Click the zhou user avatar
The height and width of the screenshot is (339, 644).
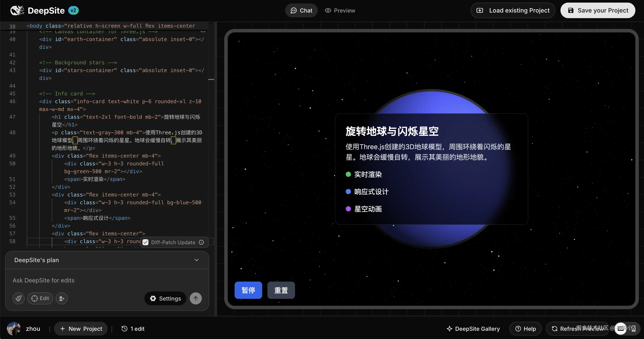coord(14,328)
